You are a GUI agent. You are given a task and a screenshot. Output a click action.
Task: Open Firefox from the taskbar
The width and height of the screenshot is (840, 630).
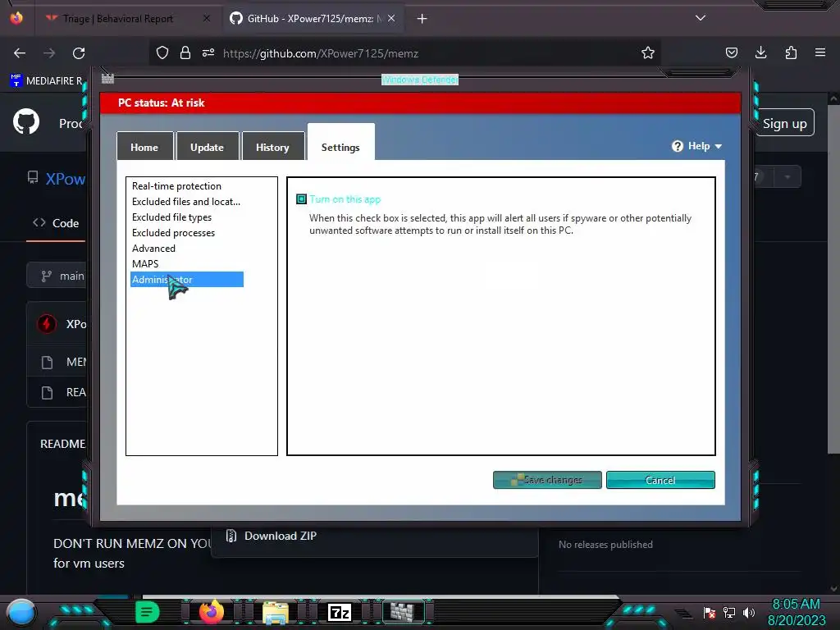[x=212, y=612]
